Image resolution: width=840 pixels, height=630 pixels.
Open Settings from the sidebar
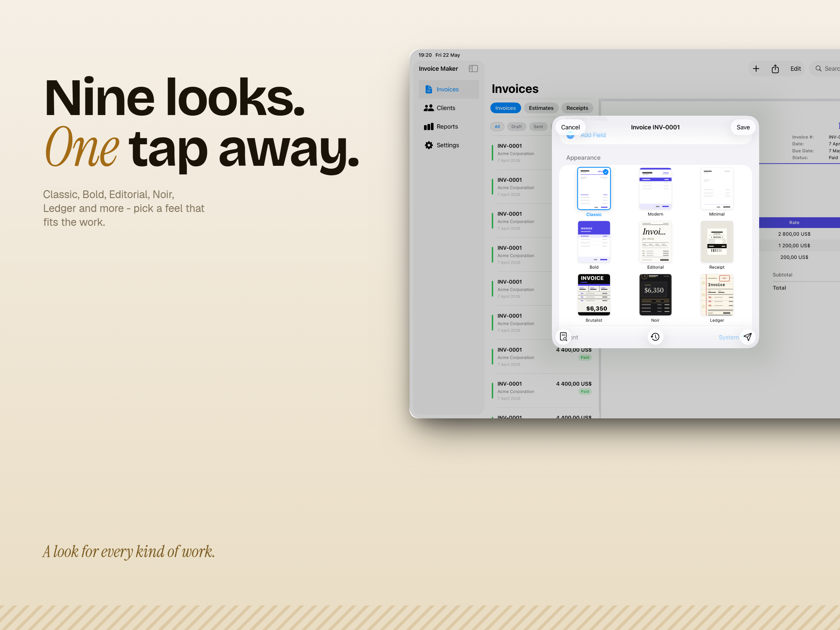[448, 145]
